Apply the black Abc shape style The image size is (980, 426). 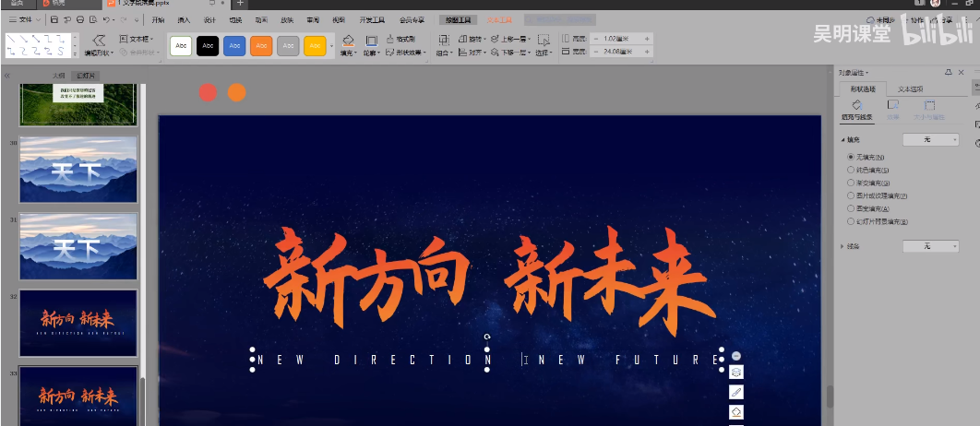(208, 46)
